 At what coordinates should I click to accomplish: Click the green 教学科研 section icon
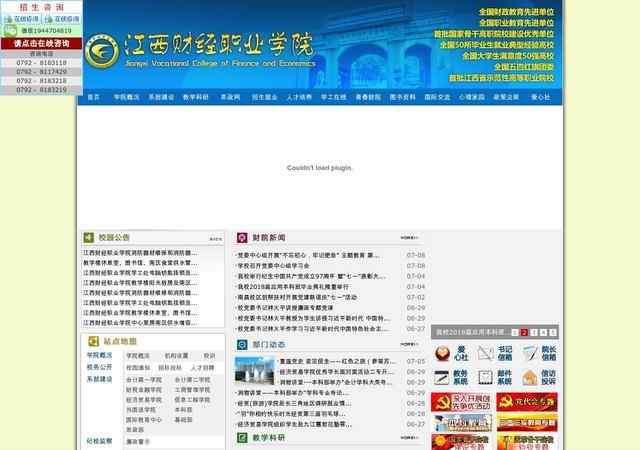(242, 438)
